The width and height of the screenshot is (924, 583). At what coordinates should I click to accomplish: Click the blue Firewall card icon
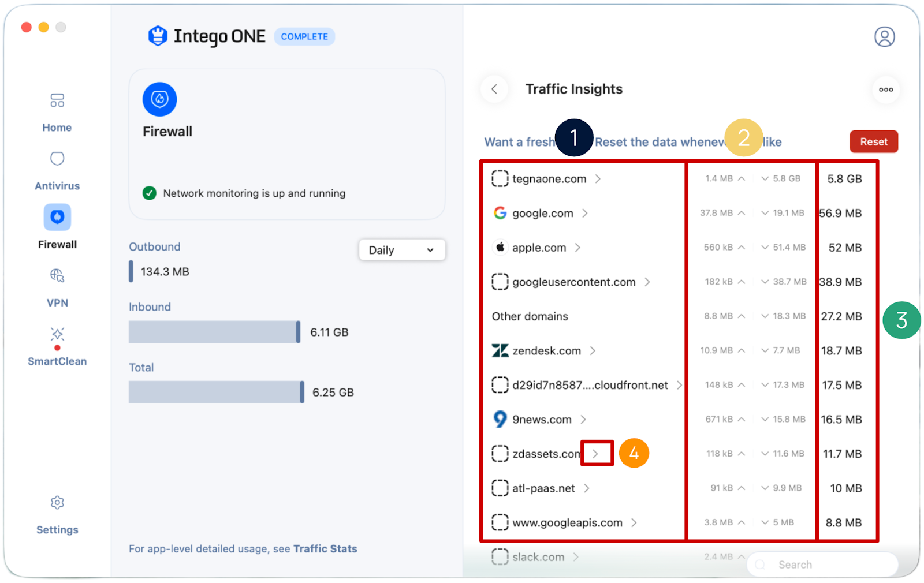click(x=159, y=99)
